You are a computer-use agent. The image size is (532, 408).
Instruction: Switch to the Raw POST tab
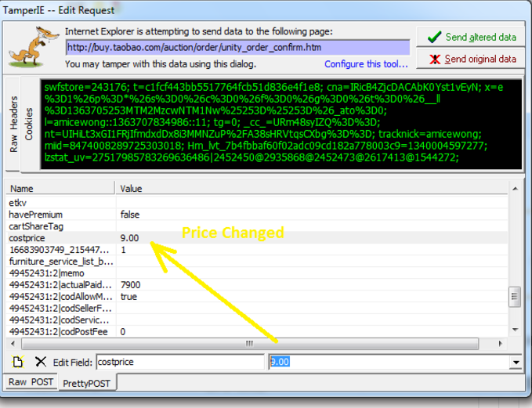click(x=31, y=382)
